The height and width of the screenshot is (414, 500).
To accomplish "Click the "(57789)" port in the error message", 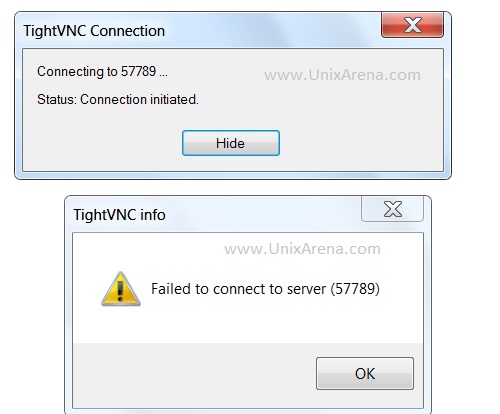I will [355, 289].
